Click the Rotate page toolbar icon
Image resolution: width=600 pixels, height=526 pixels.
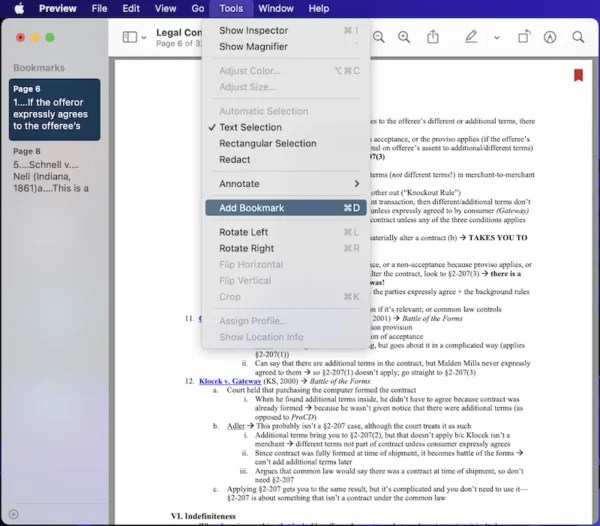[x=524, y=37]
